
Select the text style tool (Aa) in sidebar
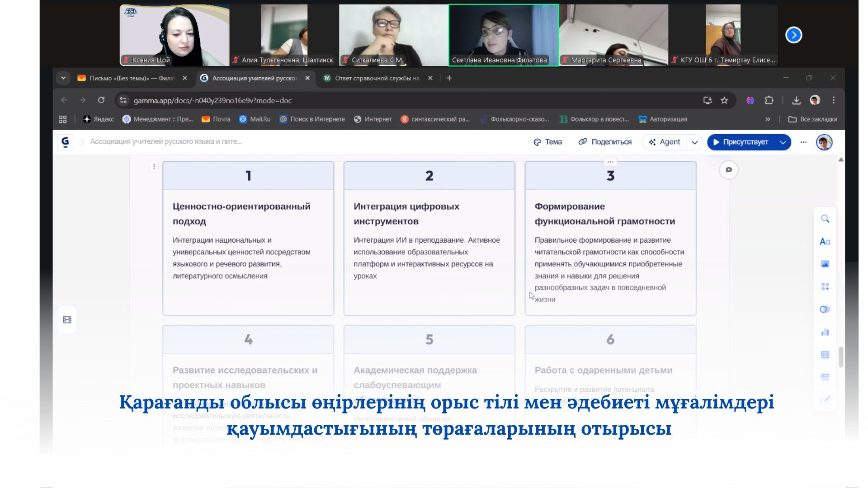pos(825,242)
